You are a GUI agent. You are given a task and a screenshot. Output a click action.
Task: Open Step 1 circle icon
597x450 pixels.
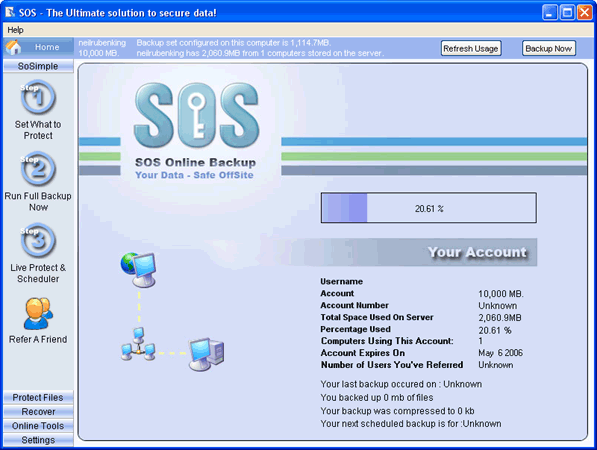click(38, 97)
